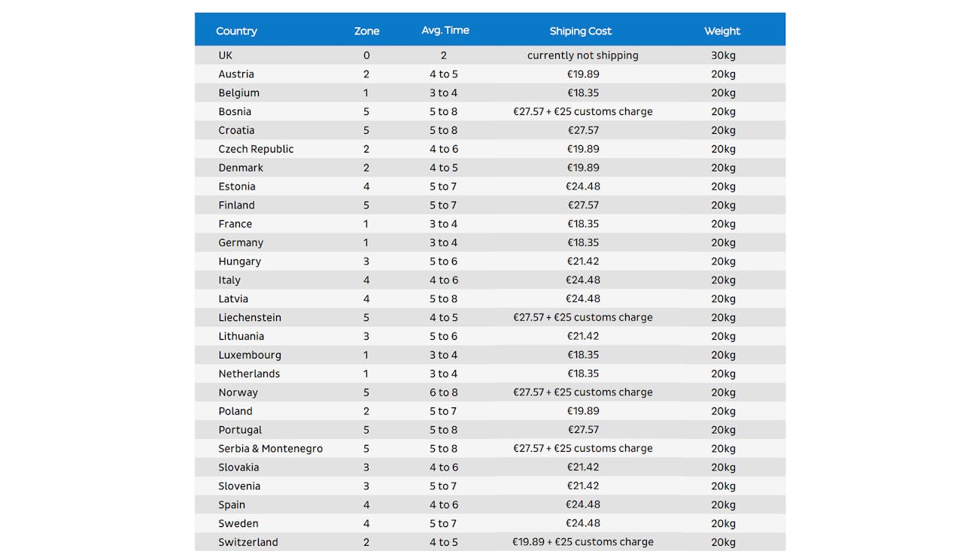Viewport: 963px width, 560px height.
Task: Click the 'currently not shipping' cell
Action: coord(582,56)
